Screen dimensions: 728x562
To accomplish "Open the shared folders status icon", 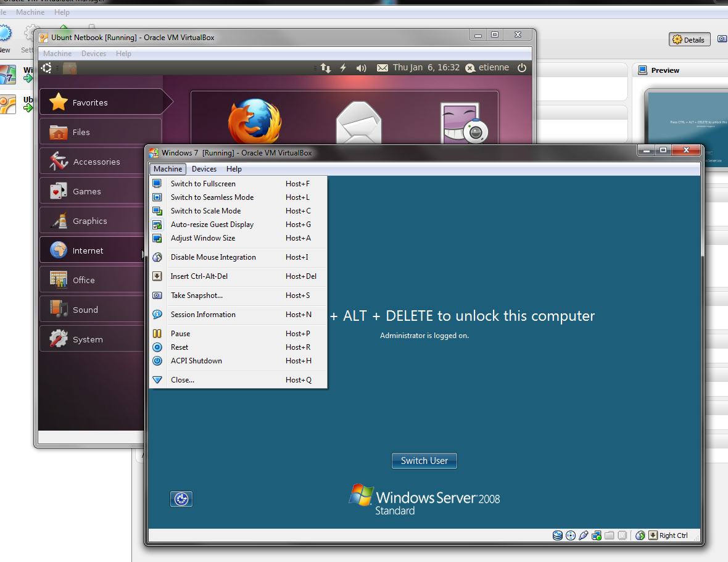I will (610, 535).
